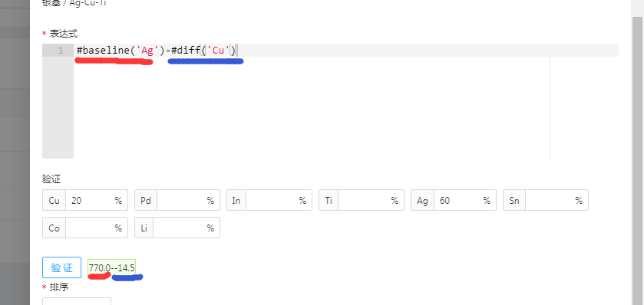
Task: Click the 'Ag' string in expression
Action: pos(147,51)
